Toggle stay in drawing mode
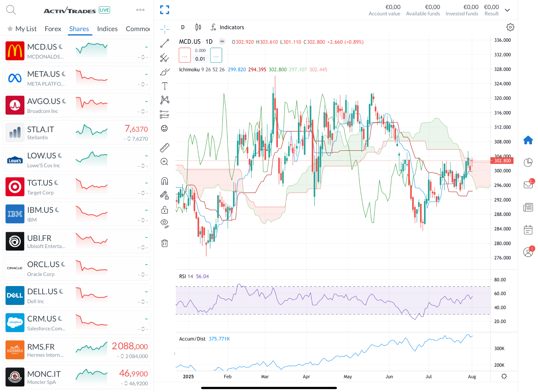This screenshot has width=538, height=392. [x=165, y=195]
